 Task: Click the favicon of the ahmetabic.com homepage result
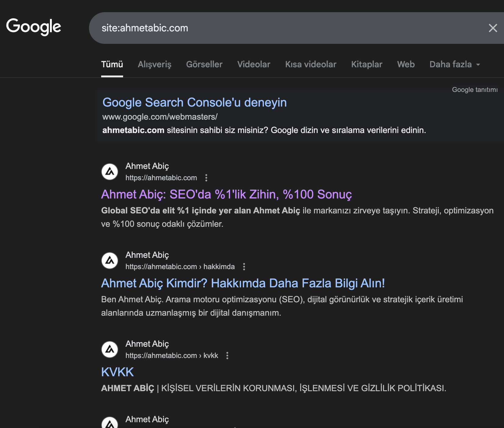click(x=110, y=172)
